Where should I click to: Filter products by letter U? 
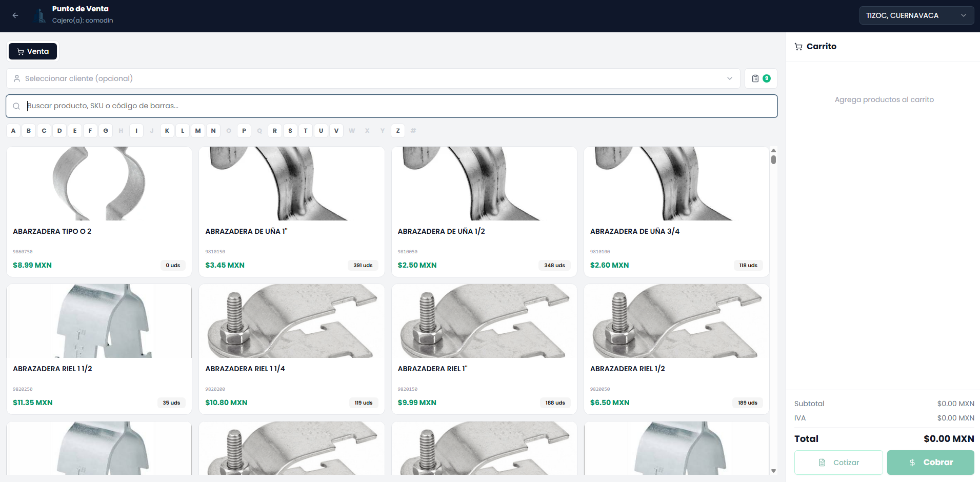click(321, 131)
